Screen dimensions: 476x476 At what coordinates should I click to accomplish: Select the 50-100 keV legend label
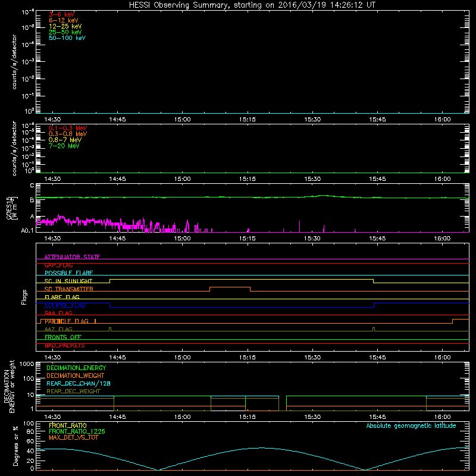click(67, 38)
